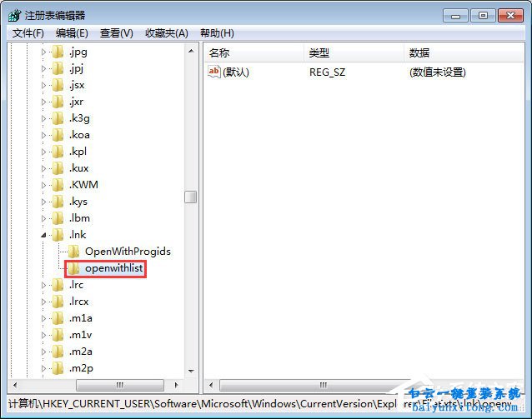Sort by the 类型 column header

click(x=354, y=52)
